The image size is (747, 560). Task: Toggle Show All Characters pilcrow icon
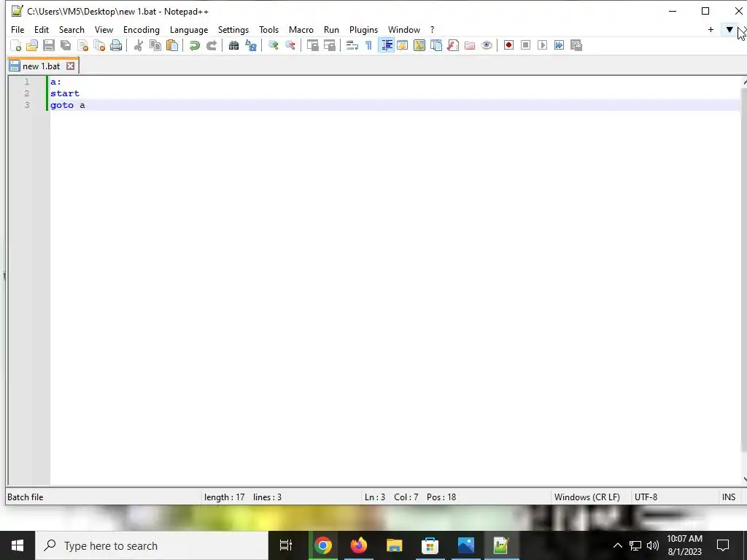(368, 45)
